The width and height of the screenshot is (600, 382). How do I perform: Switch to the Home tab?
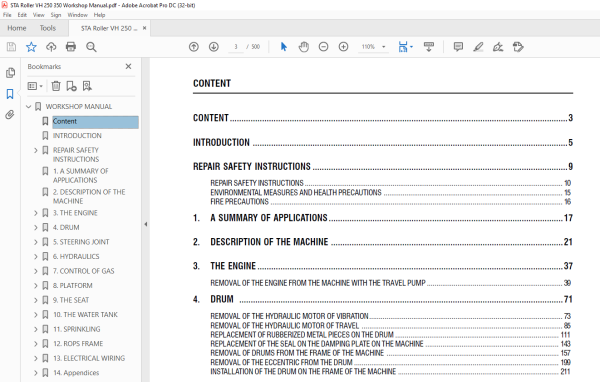pos(17,28)
